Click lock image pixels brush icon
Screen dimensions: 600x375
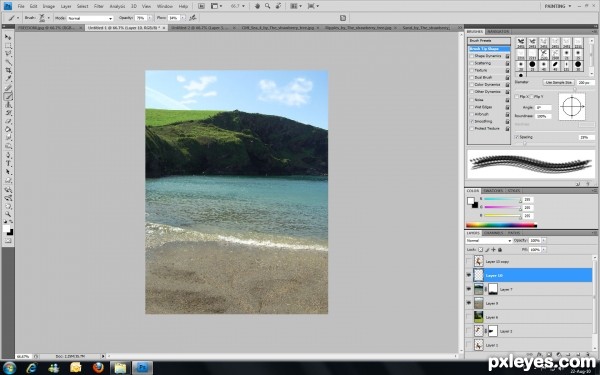pyautogui.click(x=487, y=249)
